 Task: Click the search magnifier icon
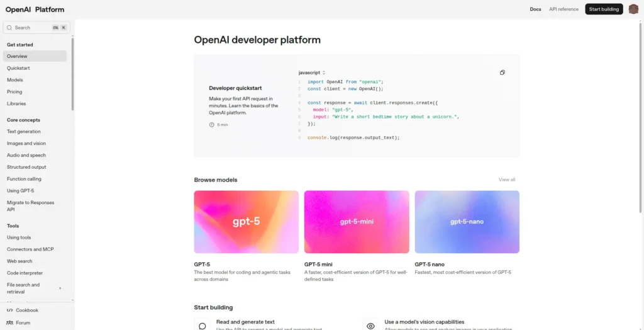pyautogui.click(x=9, y=28)
